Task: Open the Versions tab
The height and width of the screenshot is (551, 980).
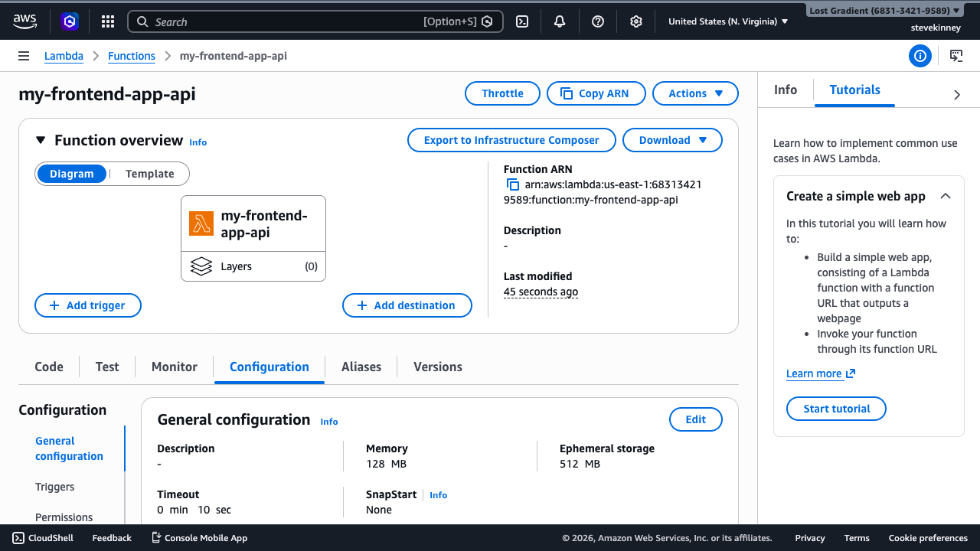Action: click(438, 367)
